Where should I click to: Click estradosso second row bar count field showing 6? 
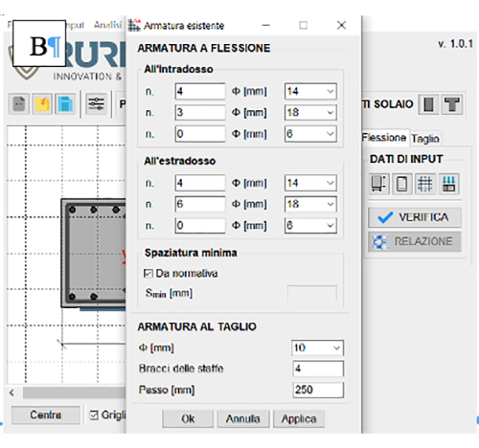[200, 204]
